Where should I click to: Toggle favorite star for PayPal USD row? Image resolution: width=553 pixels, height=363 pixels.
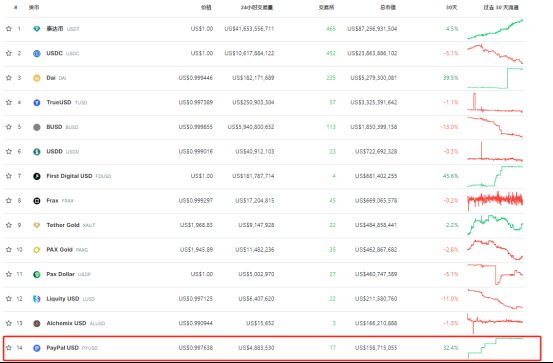pyautogui.click(x=9, y=348)
